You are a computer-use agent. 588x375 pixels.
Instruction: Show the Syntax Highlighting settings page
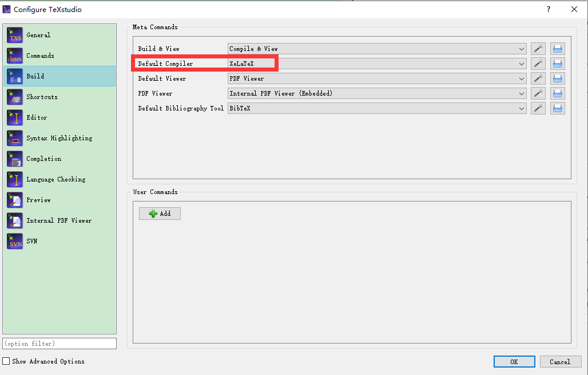59,138
